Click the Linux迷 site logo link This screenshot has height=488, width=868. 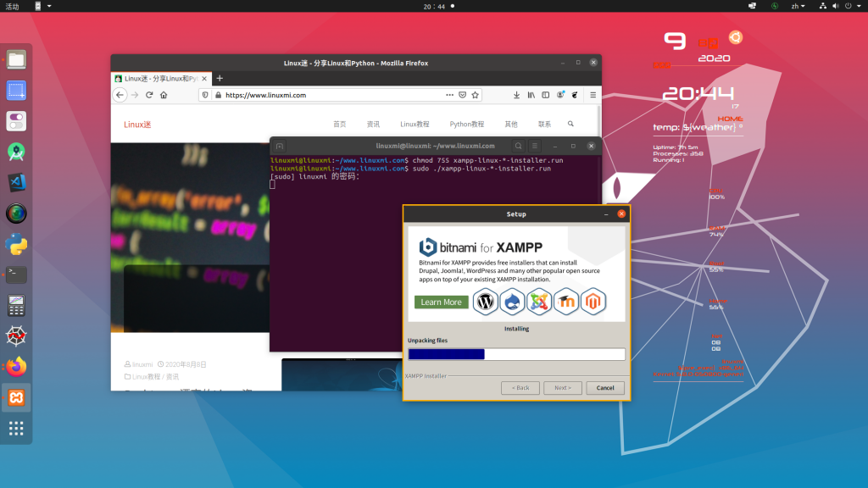click(137, 125)
